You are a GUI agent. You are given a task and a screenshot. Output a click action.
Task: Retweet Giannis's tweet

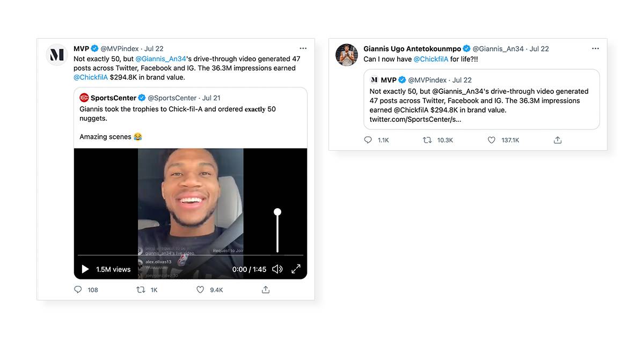click(x=427, y=140)
